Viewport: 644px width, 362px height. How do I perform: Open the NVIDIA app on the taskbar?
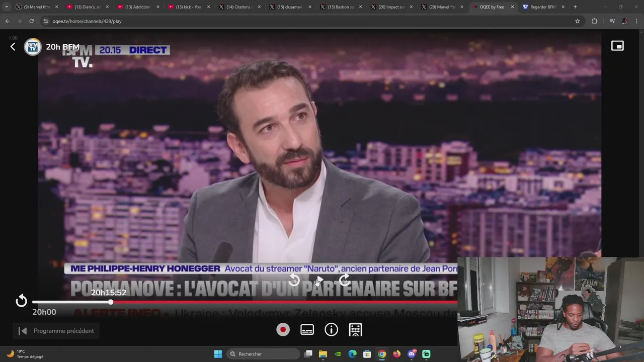pyautogui.click(x=338, y=354)
